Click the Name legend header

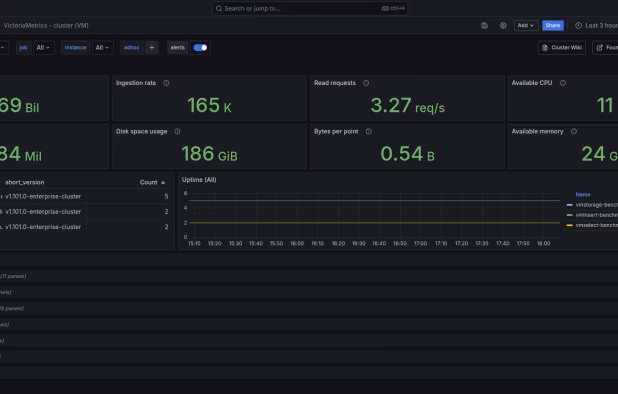[583, 195]
